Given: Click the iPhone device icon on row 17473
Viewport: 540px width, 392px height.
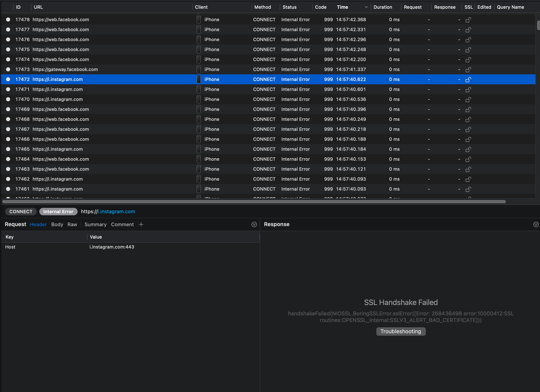Looking at the screenshot, I should 199,70.
